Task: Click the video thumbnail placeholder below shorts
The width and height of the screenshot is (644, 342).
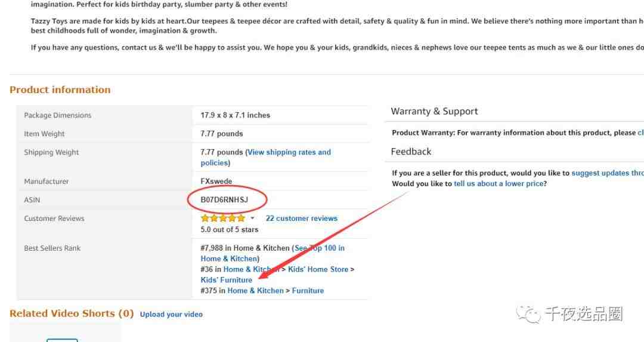Action: tap(62, 340)
